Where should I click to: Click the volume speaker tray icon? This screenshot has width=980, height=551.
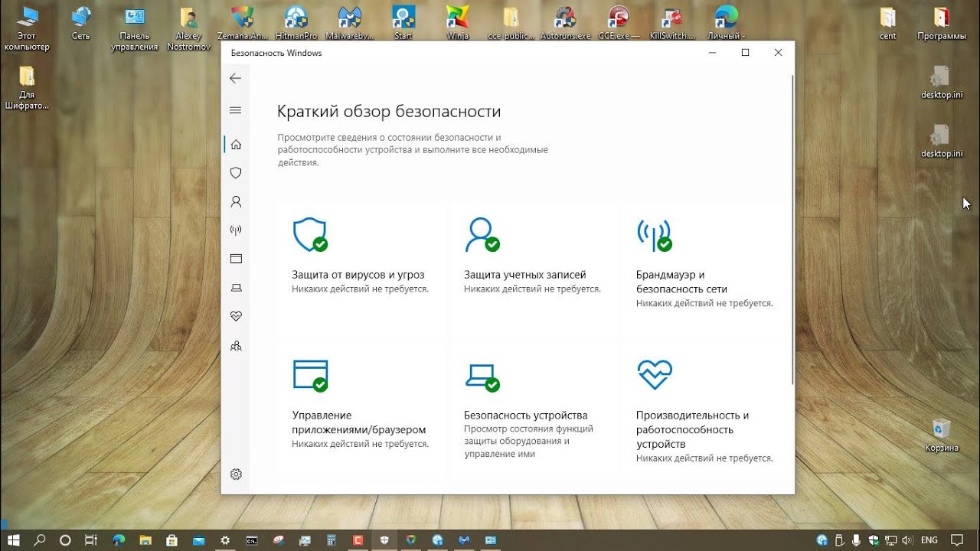pos(906,540)
